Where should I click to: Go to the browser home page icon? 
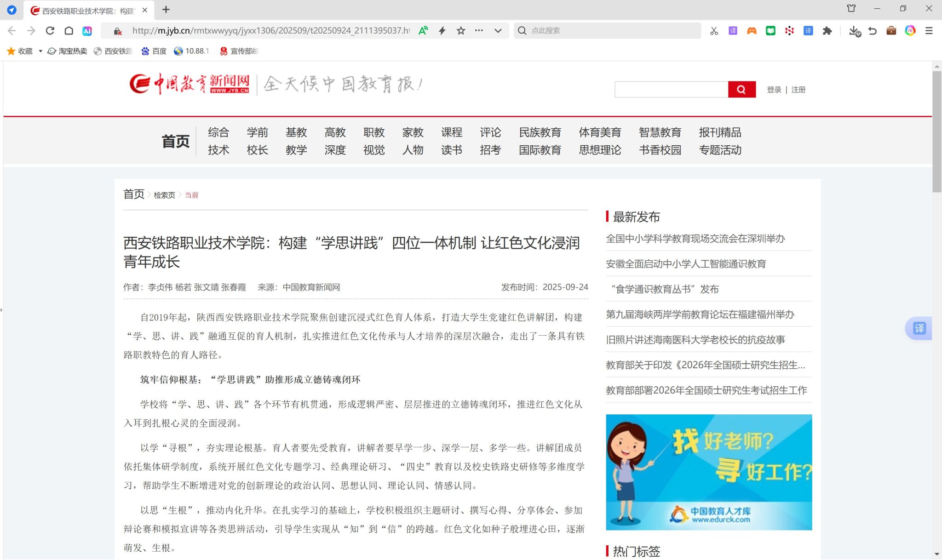(x=69, y=31)
